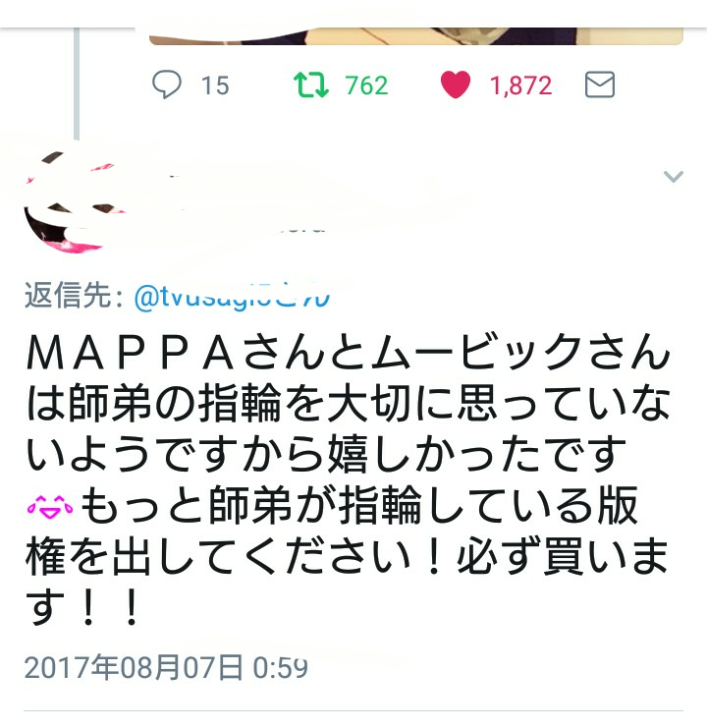Click the pink crying emoji in tweet
The image size is (707, 728).
tap(50, 507)
